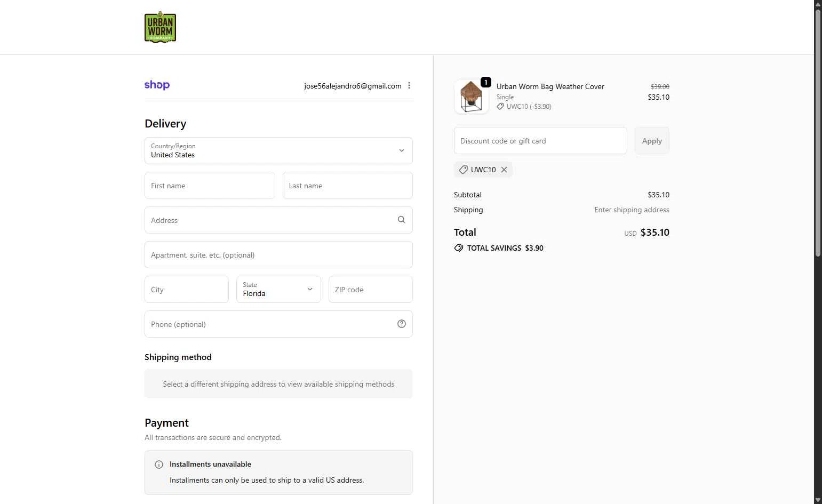Click the jose56alejandro6@gmail.com email text
Screen dimensions: 822x504
pyautogui.click(x=353, y=86)
